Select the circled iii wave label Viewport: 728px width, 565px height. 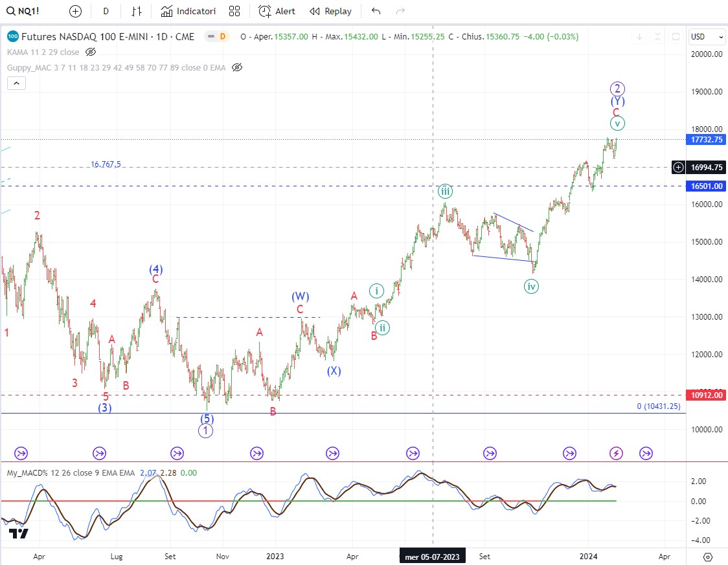click(x=445, y=191)
